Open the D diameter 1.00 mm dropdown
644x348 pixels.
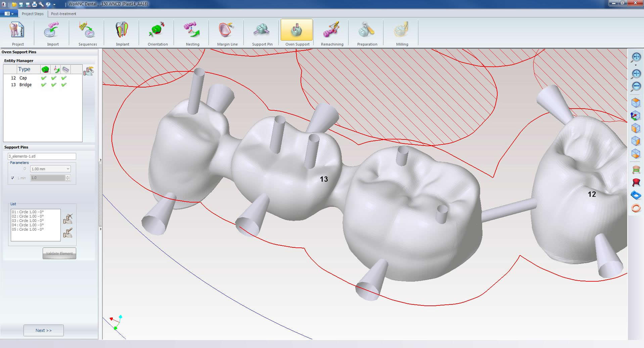tap(50, 169)
